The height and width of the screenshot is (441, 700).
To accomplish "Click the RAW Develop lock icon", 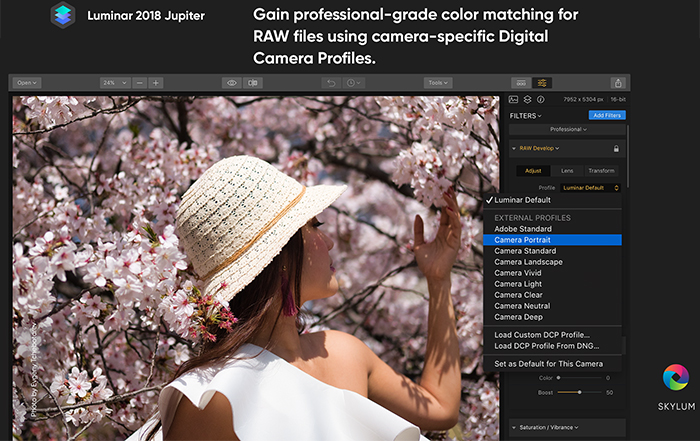I will 616,149.
